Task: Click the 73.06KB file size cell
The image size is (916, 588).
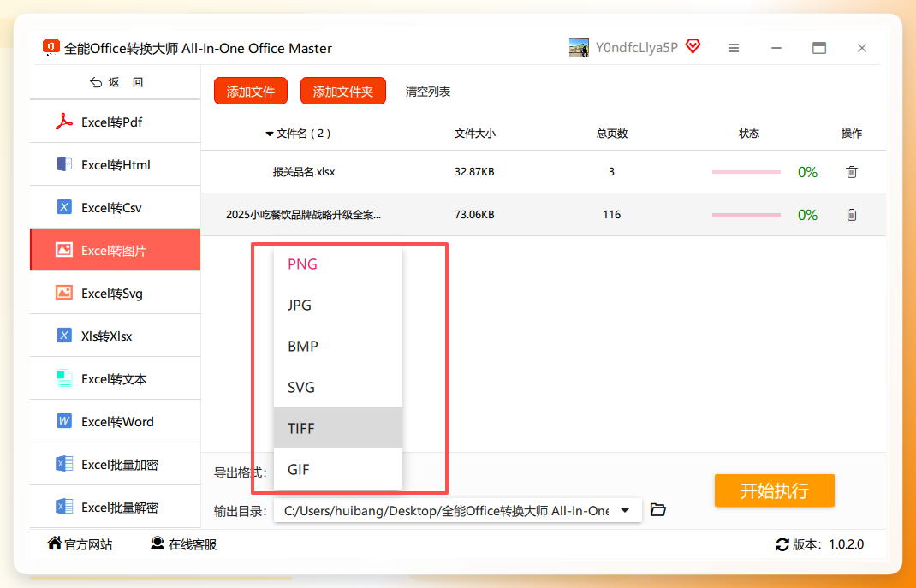Action: tap(474, 214)
